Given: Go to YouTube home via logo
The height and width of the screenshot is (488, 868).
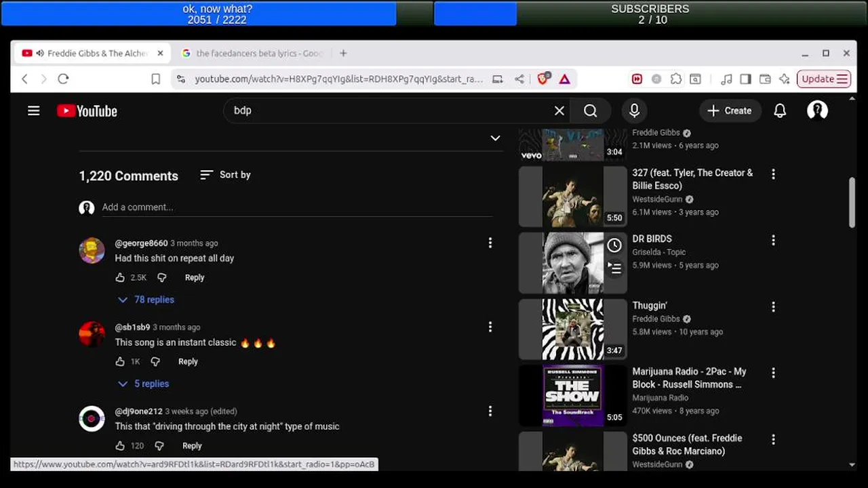Looking at the screenshot, I should click(87, 111).
